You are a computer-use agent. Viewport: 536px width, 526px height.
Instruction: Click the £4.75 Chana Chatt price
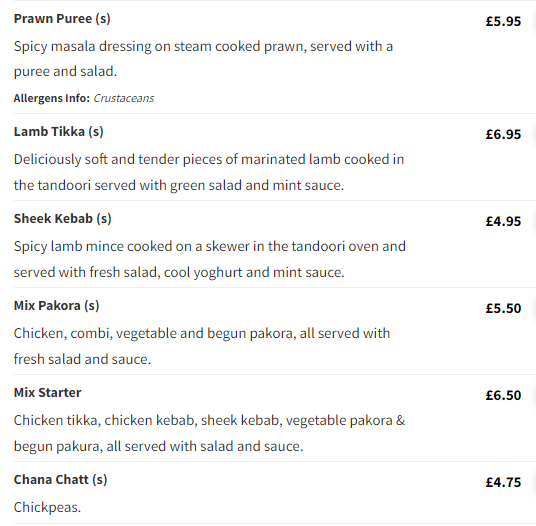point(503,482)
